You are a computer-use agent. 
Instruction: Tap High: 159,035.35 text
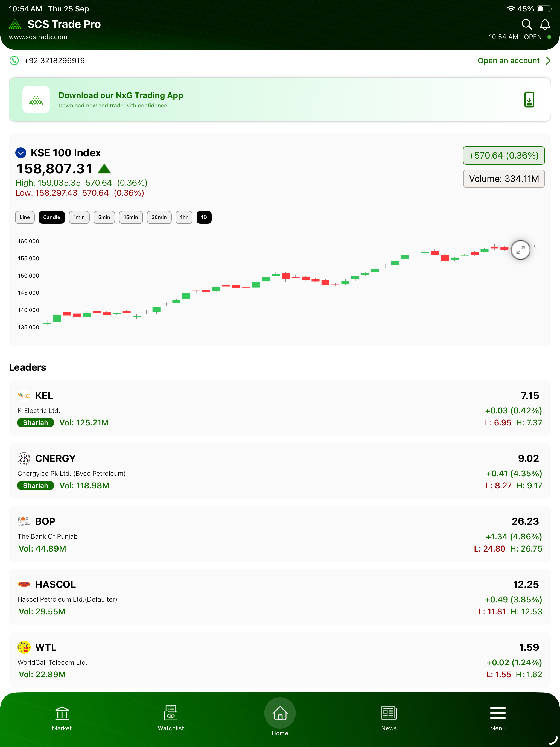click(48, 183)
